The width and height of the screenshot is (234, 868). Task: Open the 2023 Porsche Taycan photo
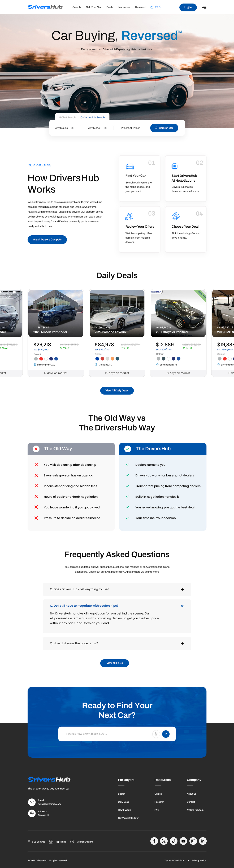pos(117,313)
